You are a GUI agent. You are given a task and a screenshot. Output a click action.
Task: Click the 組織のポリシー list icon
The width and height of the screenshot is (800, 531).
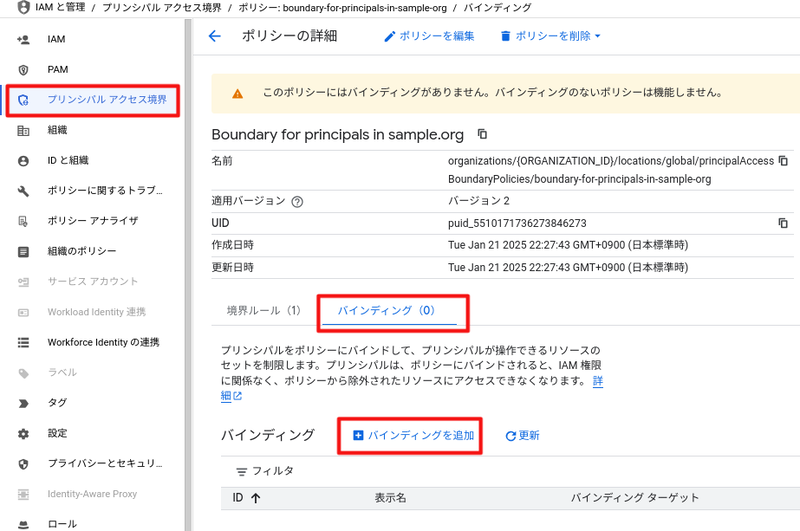23,251
